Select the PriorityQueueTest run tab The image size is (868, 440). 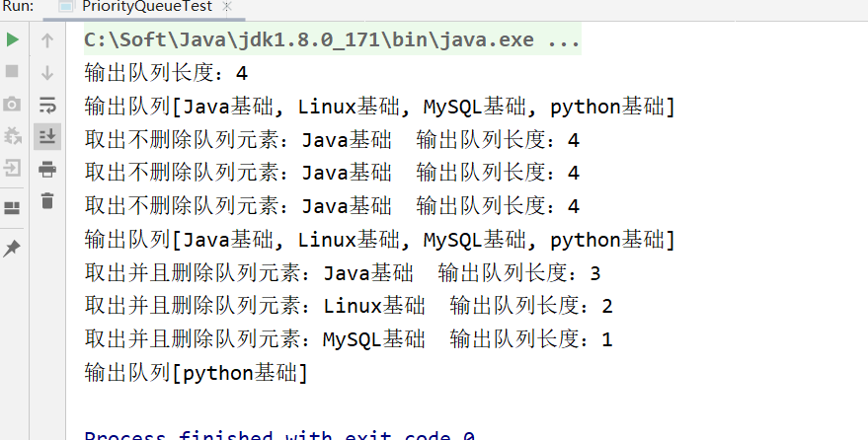pos(146,7)
